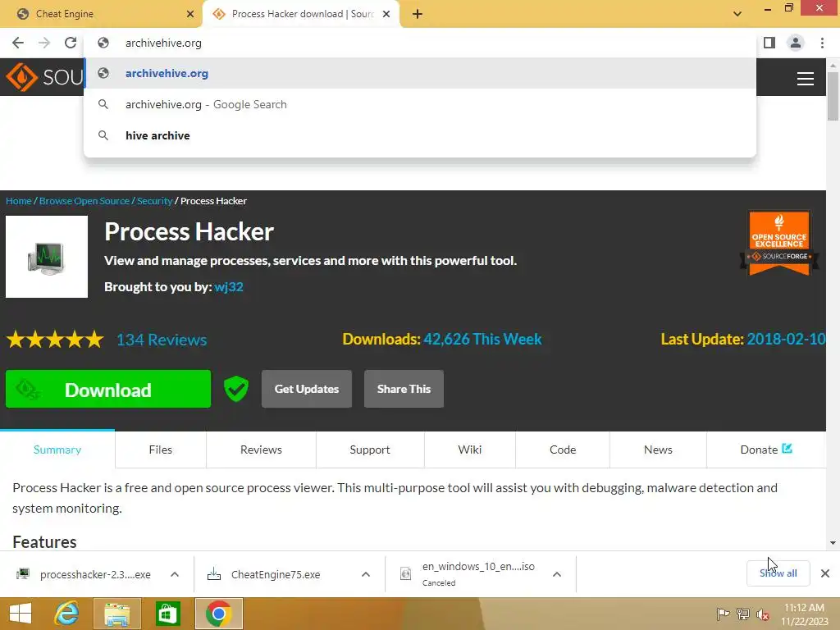Open the SourceForge hamburger menu
840x630 pixels.
tap(806, 79)
